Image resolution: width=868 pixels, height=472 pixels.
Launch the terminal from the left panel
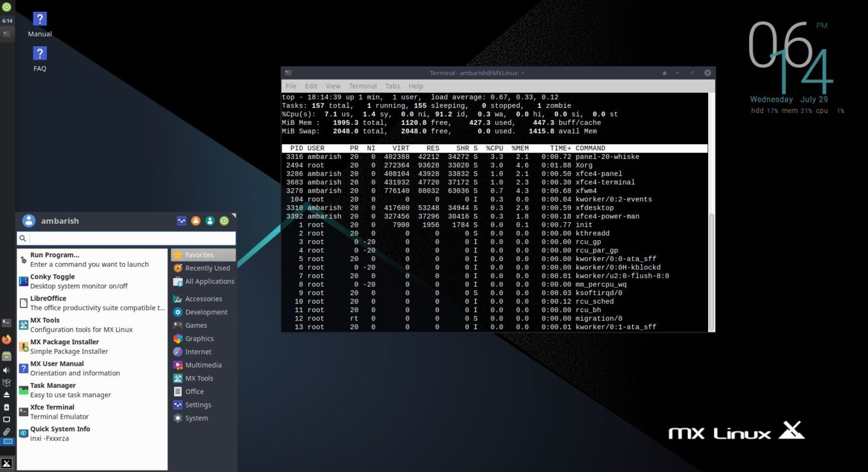point(7,323)
